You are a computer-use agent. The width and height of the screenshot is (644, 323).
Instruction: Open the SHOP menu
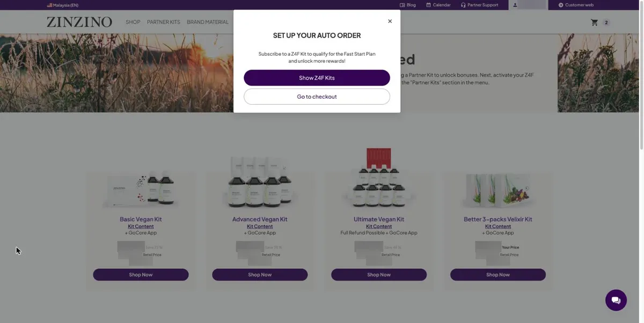pyautogui.click(x=133, y=22)
